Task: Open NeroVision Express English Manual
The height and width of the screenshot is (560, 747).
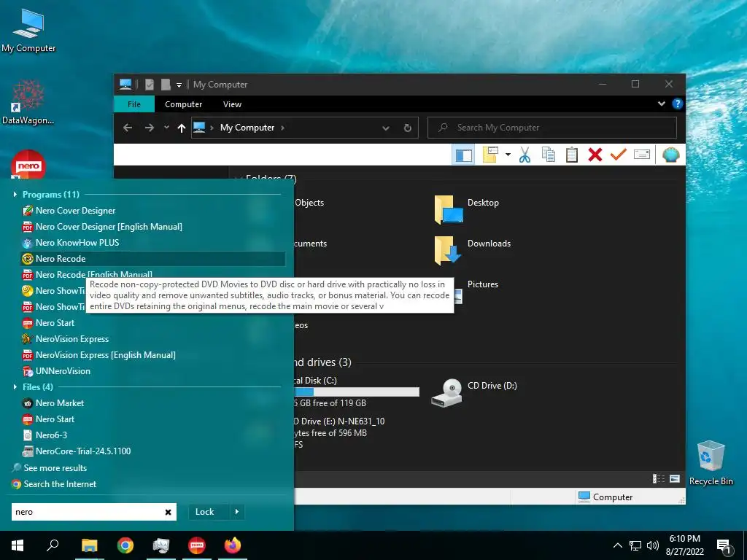Action: (x=152, y=355)
